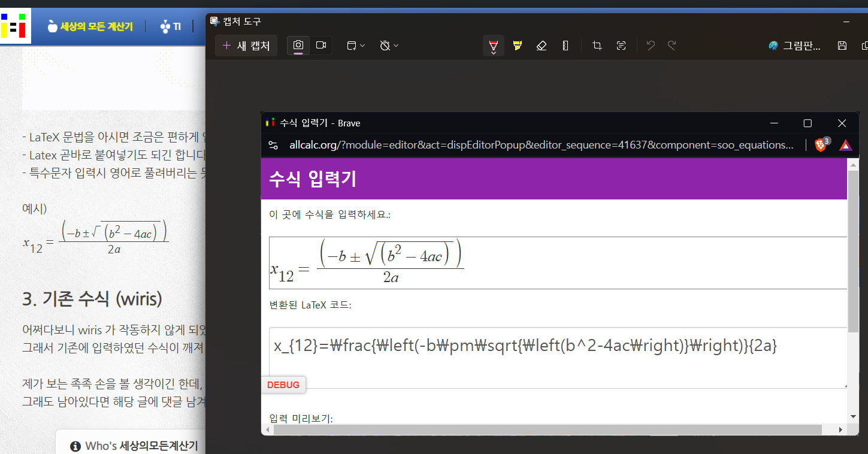Open the delay timer dropdown
The image size is (868, 454).
point(389,46)
